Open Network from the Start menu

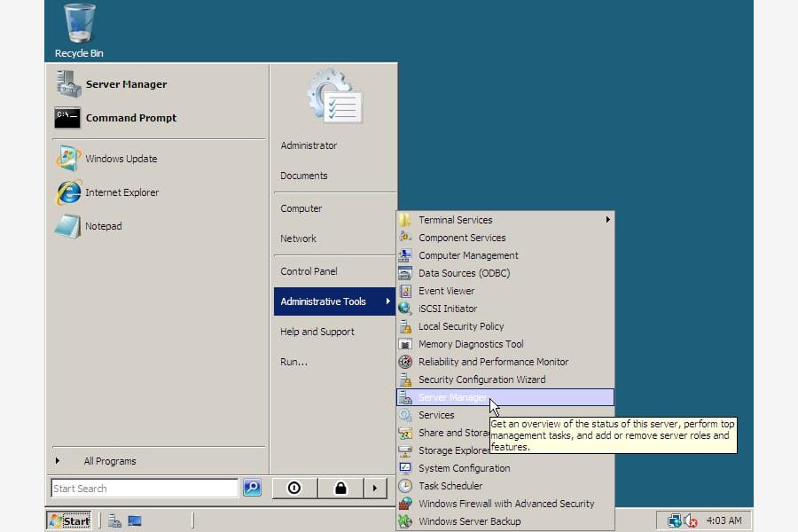tap(298, 239)
